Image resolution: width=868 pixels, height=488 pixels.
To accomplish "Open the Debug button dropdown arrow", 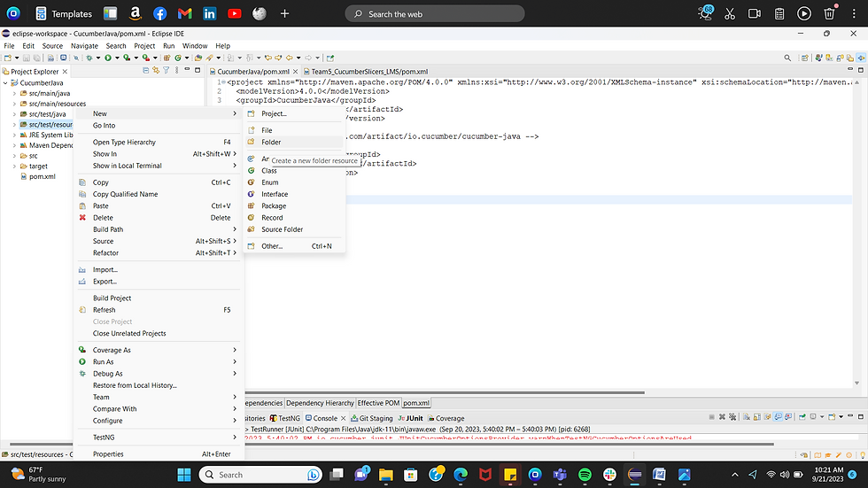I will pyautogui.click(x=98, y=58).
